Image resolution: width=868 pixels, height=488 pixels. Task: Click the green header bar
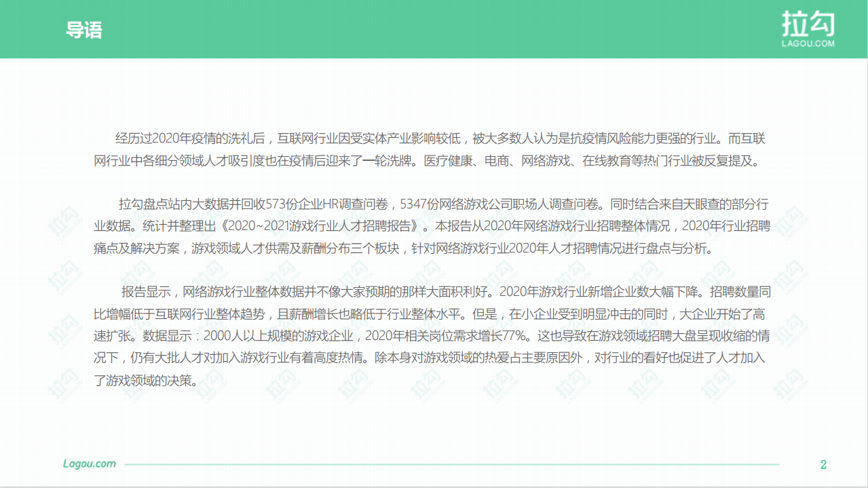[x=434, y=29]
